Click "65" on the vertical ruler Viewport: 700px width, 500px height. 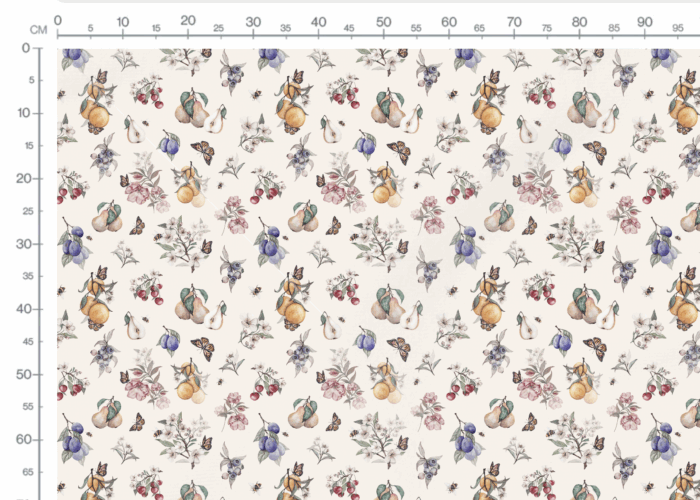click(x=28, y=472)
